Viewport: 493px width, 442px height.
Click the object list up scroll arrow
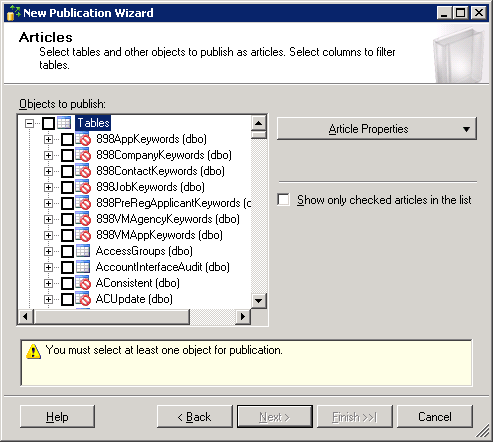click(x=259, y=123)
